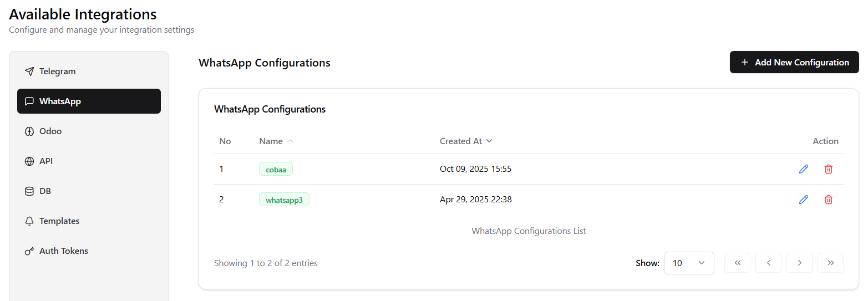Jump to last page double-chevron icon
Image resolution: width=868 pixels, height=301 pixels.
point(830,263)
